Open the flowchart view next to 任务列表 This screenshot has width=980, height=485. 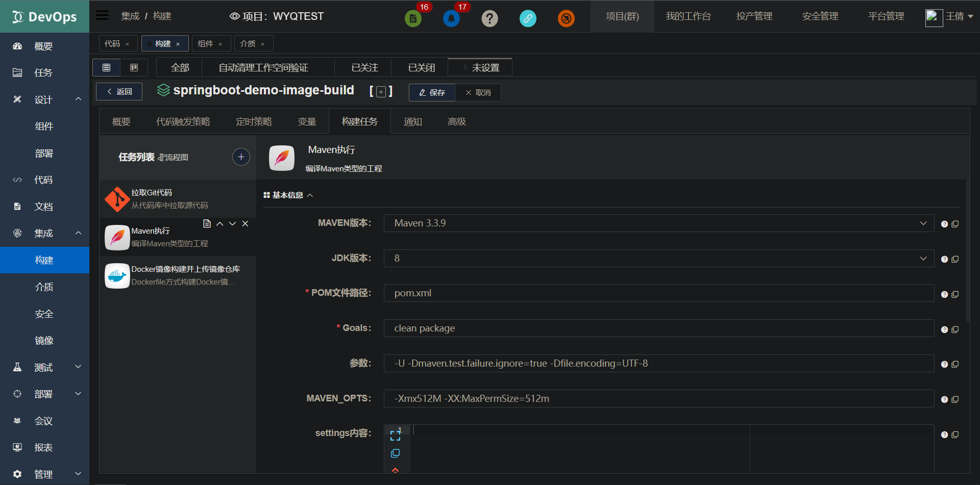point(174,157)
